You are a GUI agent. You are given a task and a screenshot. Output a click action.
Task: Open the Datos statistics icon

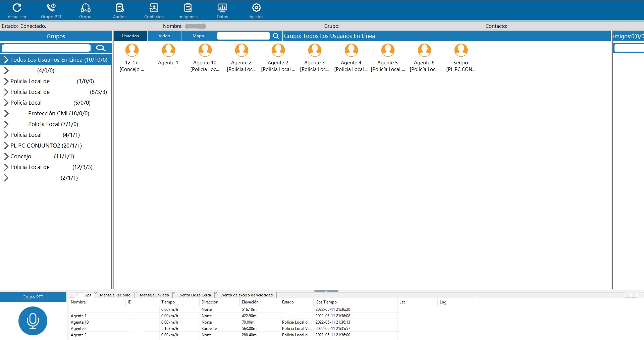point(222,8)
